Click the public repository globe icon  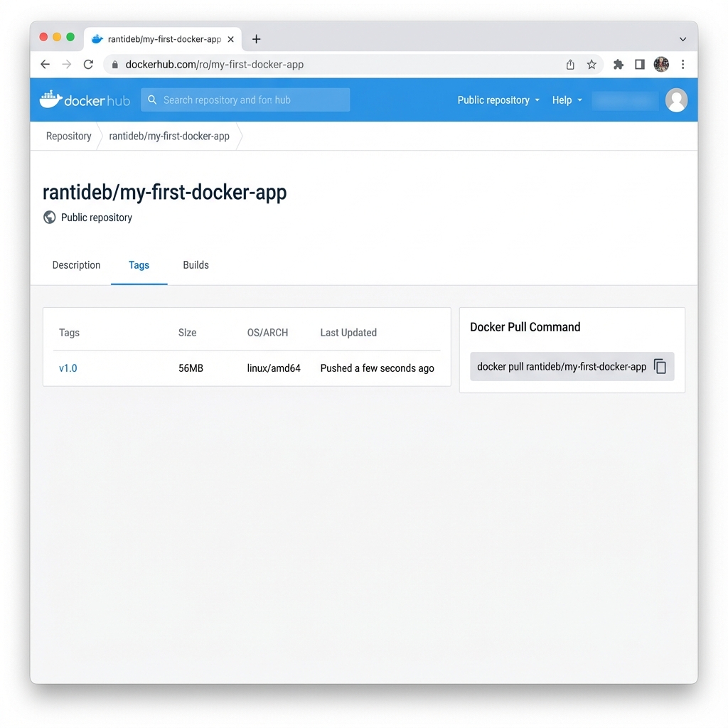pyautogui.click(x=49, y=217)
